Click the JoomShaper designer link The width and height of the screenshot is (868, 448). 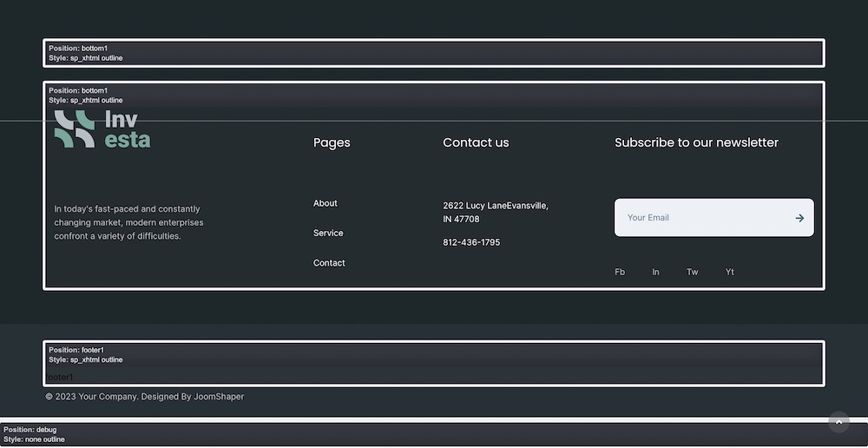(x=219, y=397)
